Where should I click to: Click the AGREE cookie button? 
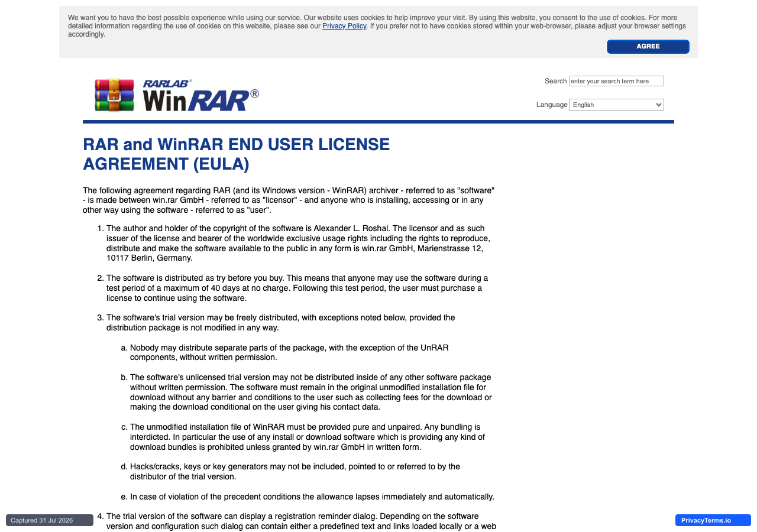click(x=648, y=47)
